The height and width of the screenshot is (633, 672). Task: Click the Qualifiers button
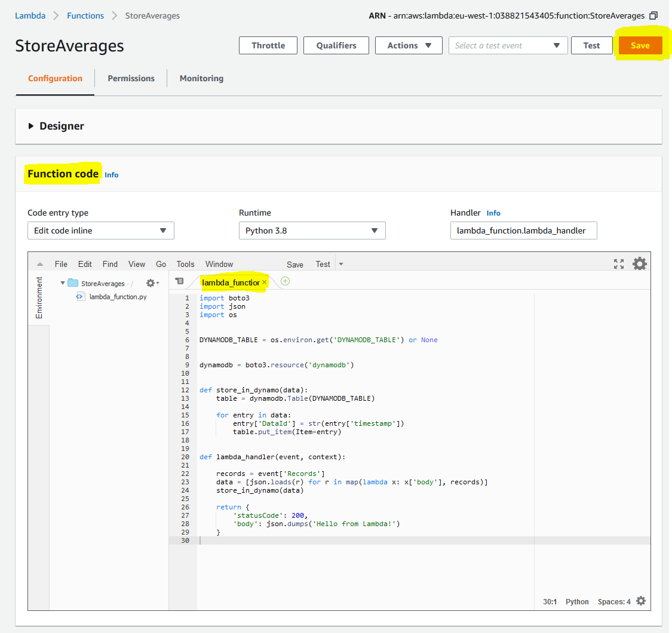click(336, 45)
